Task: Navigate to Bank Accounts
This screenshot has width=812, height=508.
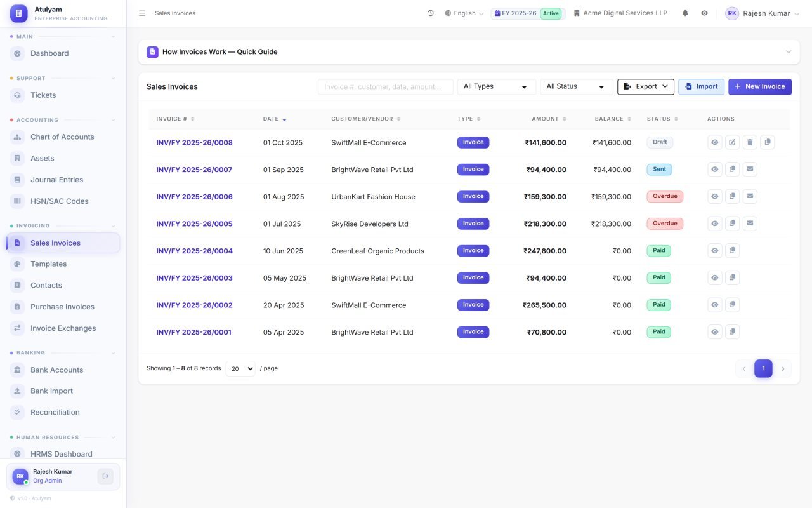Action: [x=62, y=370]
